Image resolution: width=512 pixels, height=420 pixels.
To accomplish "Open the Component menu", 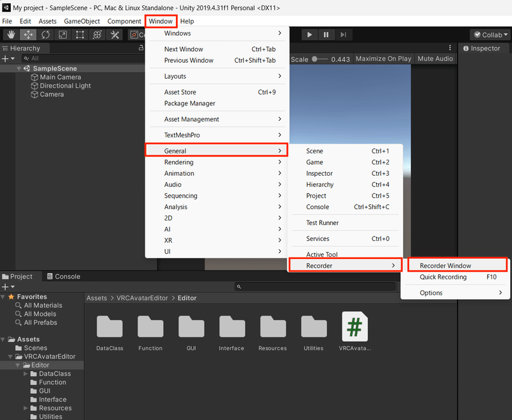I will click(x=124, y=21).
